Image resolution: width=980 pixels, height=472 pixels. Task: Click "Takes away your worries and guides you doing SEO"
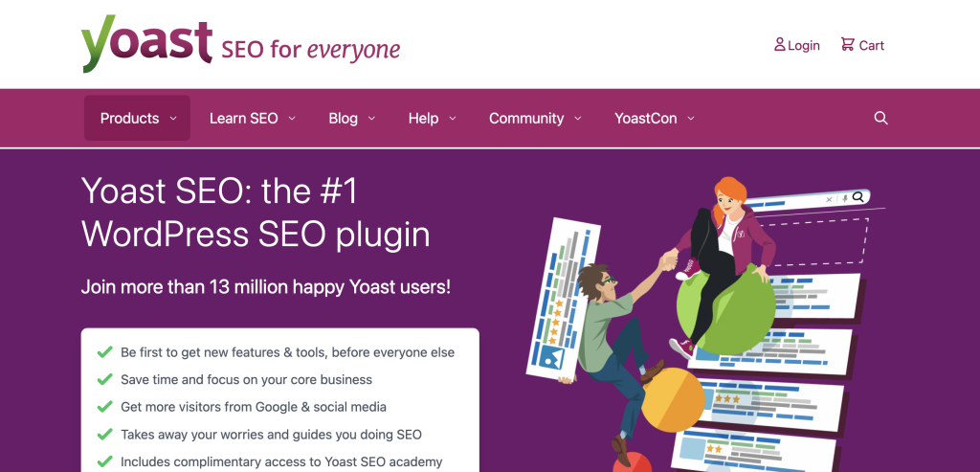point(271,434)
